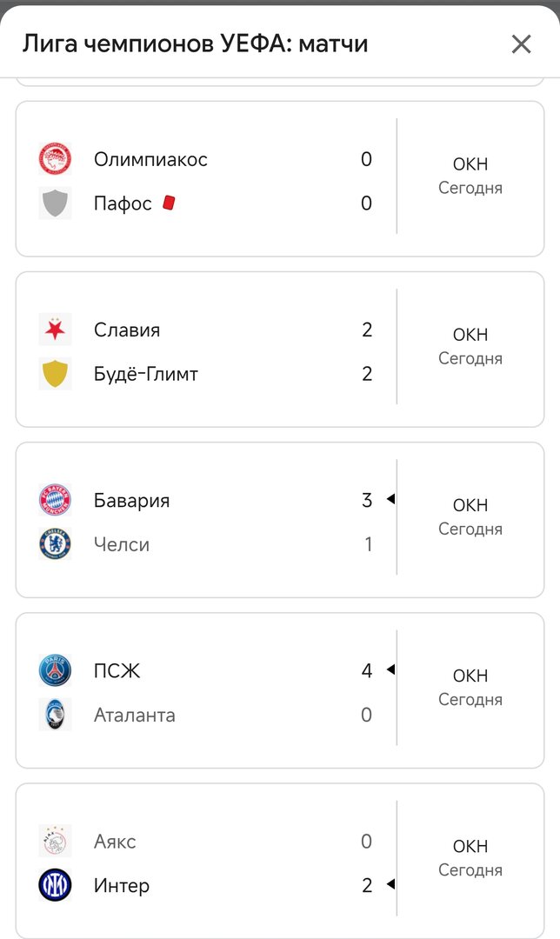The image size is (560, 939).
Task: Click the Slavia red star emblem
Action: (x=55, y=330)
